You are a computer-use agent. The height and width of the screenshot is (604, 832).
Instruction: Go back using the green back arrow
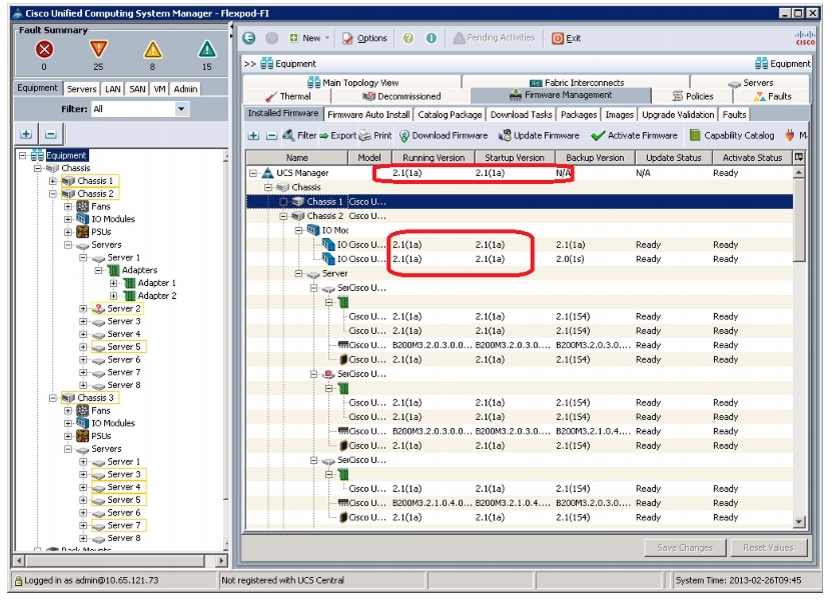[x=249, y=38]
